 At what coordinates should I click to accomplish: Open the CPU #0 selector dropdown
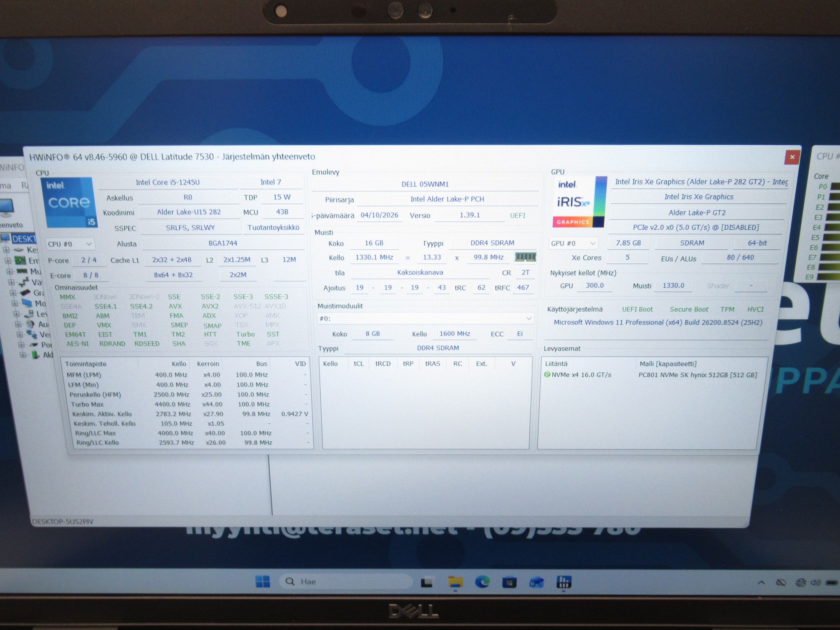click(x=69, y=244)
